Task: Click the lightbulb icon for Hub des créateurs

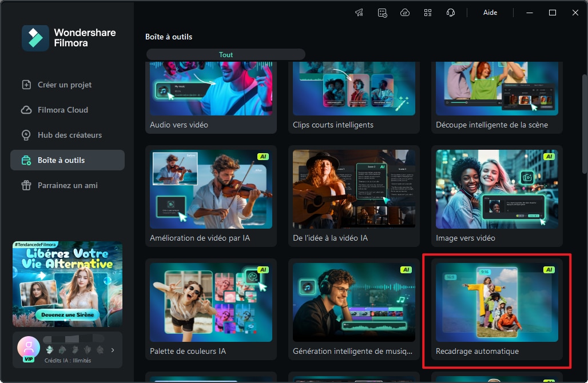Action: click(x=26, y=135)
